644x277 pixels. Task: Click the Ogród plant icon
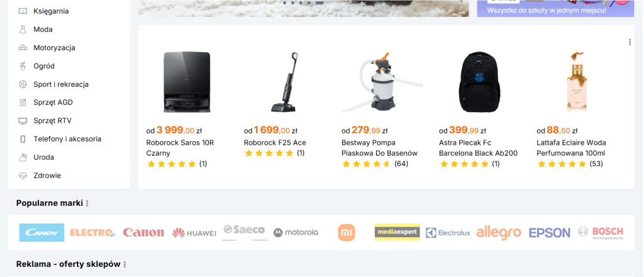tap(23, 65)
